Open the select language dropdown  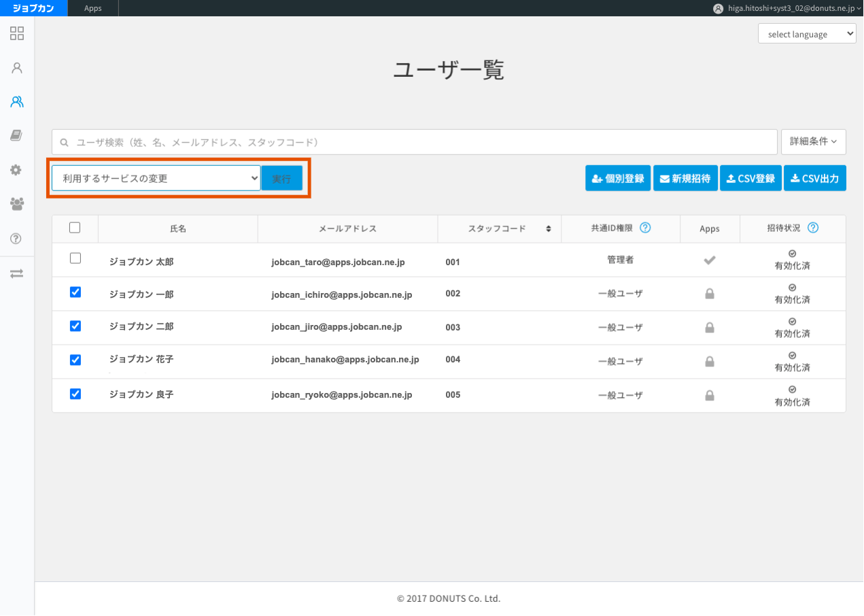click(x=807, y=34)
